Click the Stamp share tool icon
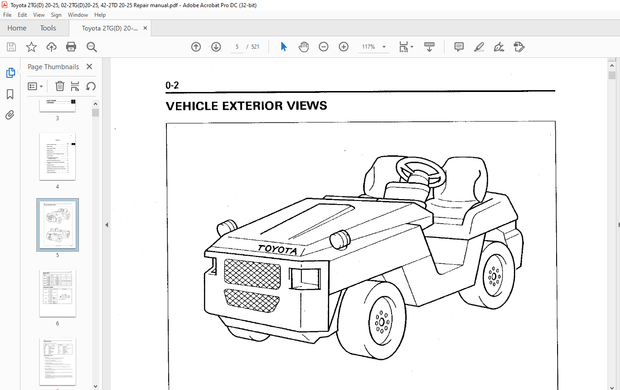Screen dimensions: 620x390 [x=519, y=47]
